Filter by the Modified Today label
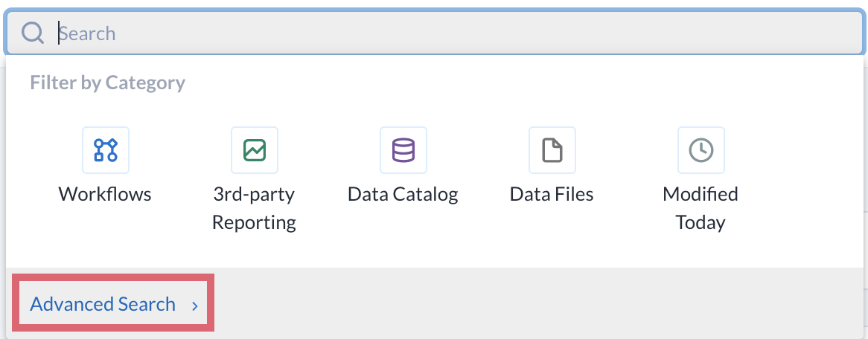This screenshot has width=868, height=339. (701, 208)
